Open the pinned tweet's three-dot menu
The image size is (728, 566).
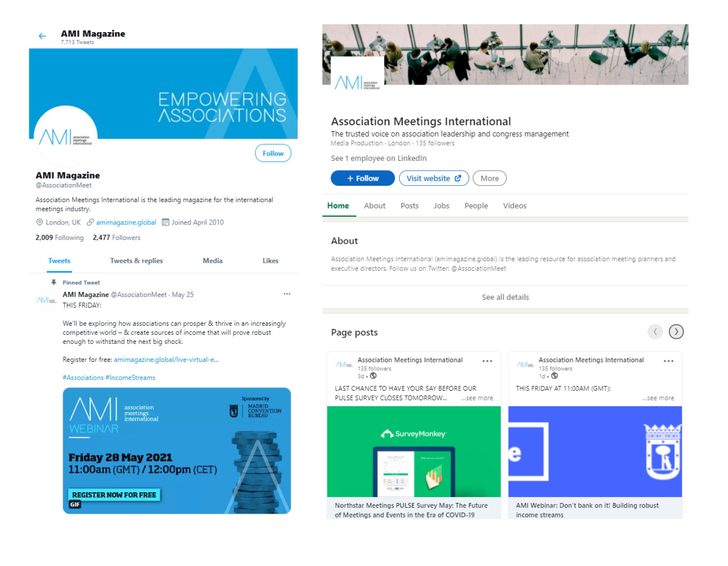(287, 294)
